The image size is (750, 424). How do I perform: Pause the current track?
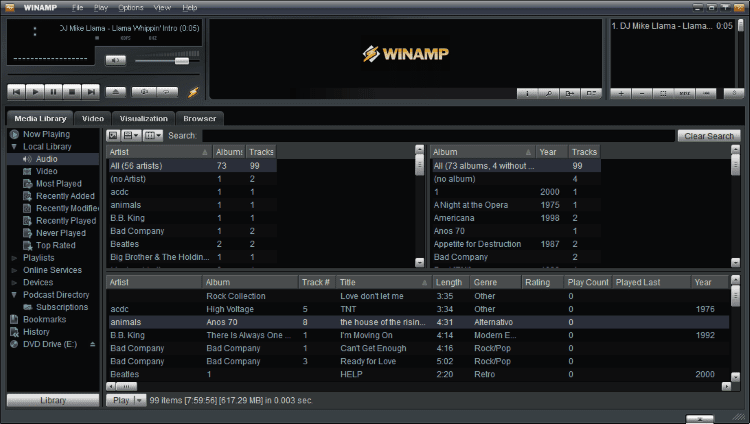[54, 91]
